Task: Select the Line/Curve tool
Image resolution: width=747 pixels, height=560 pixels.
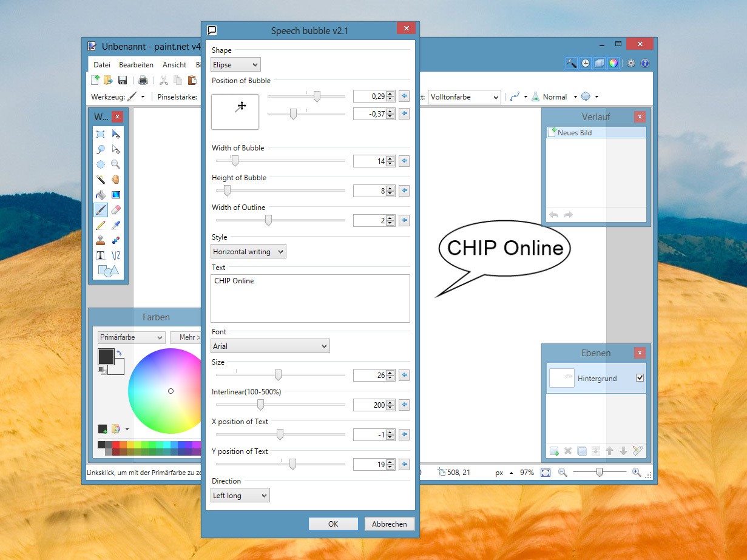Action: (x=116, y=255)
